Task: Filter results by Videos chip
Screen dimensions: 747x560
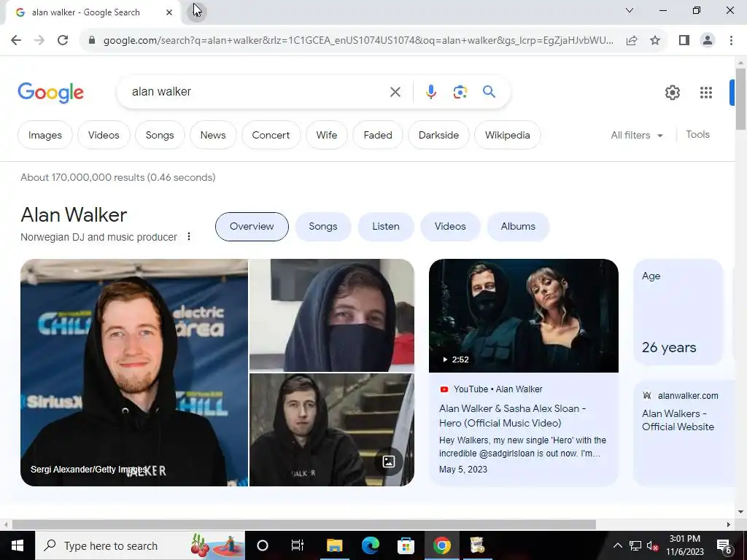Action: (x=104, y=135)
